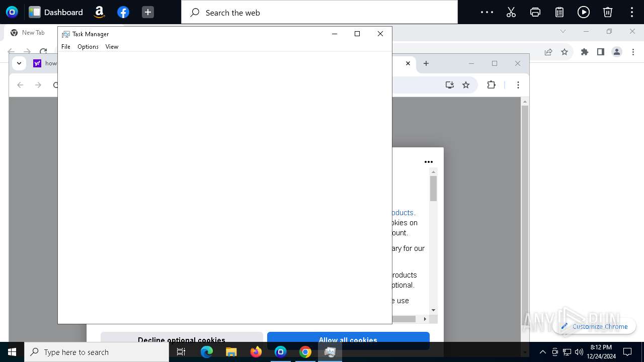Open a new tab in Chrome window
Image resolution: width=644 pixels, height=362 pixels.
(x=426, y=63)
